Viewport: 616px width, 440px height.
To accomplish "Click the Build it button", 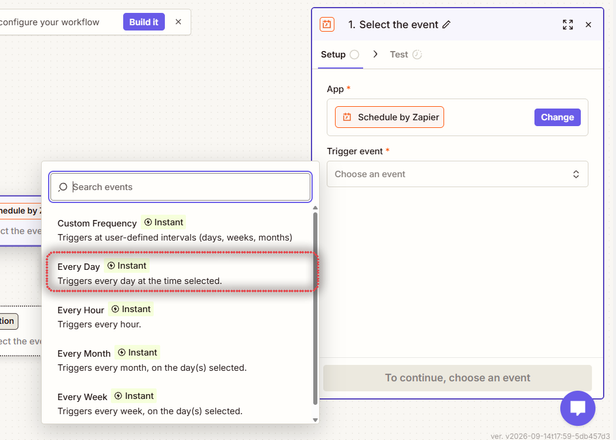I will 144,22.
